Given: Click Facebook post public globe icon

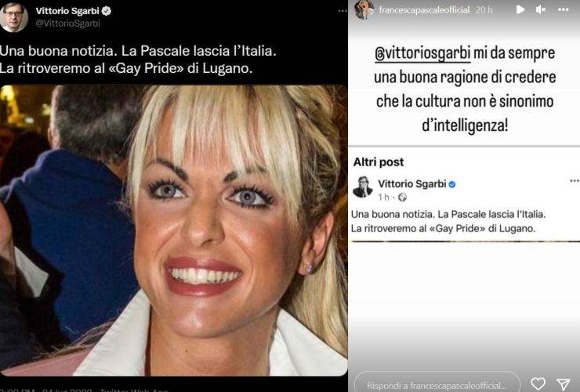Looking at the screenshot, I should 402,198.
